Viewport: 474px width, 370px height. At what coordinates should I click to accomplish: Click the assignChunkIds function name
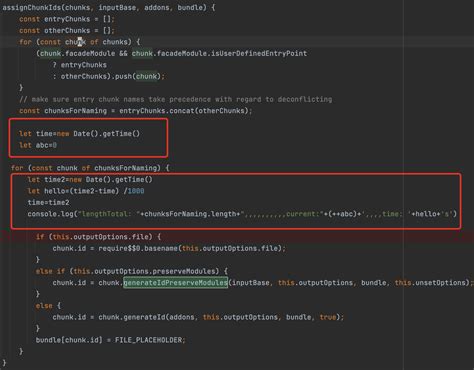[32, 7]
